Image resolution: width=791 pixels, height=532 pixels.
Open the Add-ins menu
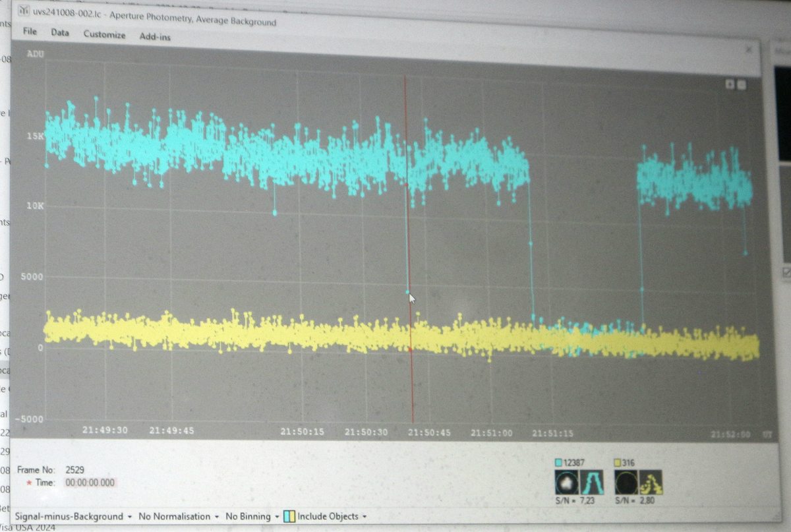click(x=155, y=37)
